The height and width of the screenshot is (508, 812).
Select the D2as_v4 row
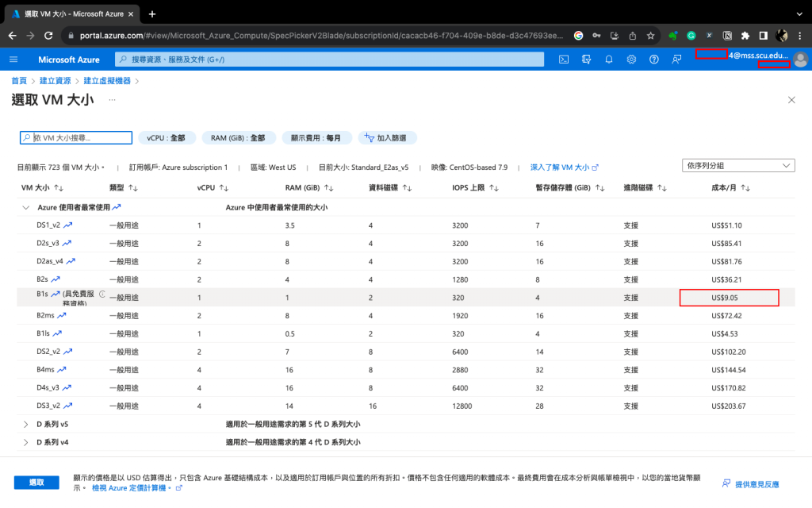tap(405, 262)
